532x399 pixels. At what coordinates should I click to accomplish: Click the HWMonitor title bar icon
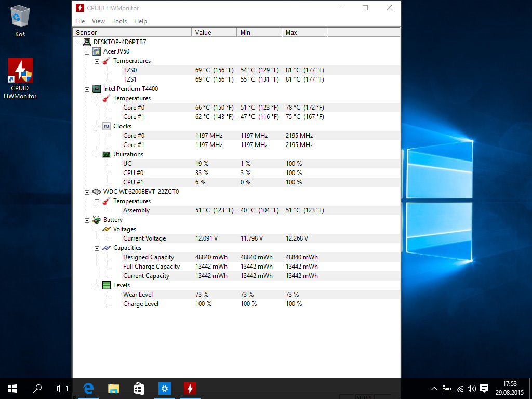tap(80, 8)
